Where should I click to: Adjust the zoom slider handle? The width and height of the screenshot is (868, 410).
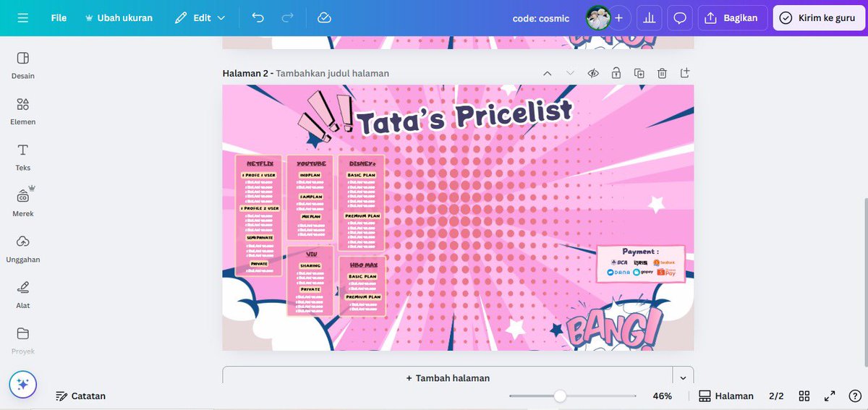click(x=560, y=396)
